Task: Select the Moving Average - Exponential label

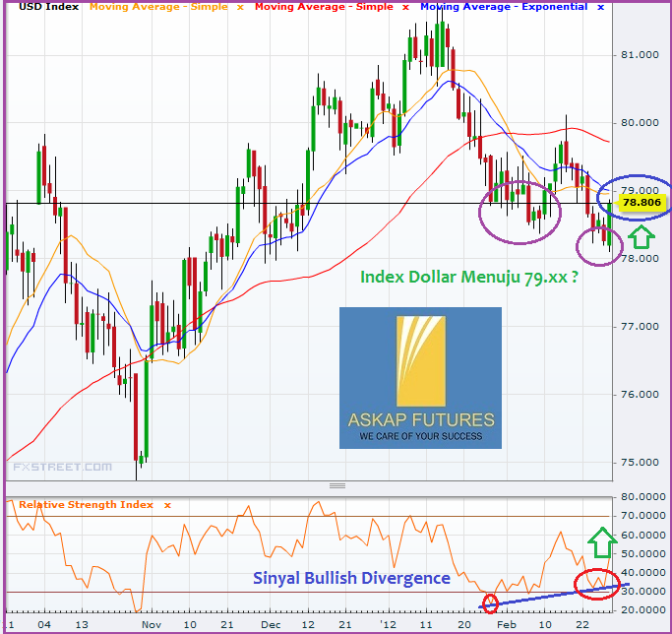Action: tap(504, 8)
